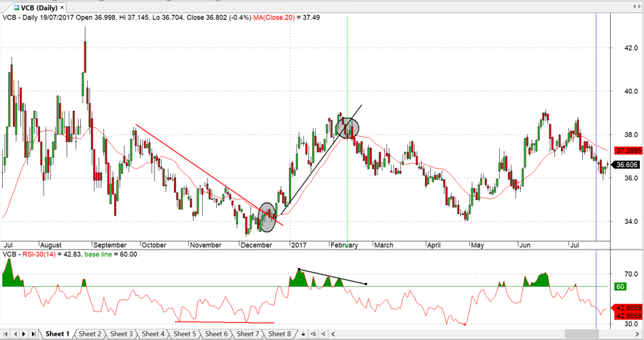
Task: Click the February date axis label
Action: (x=344, y=245)
